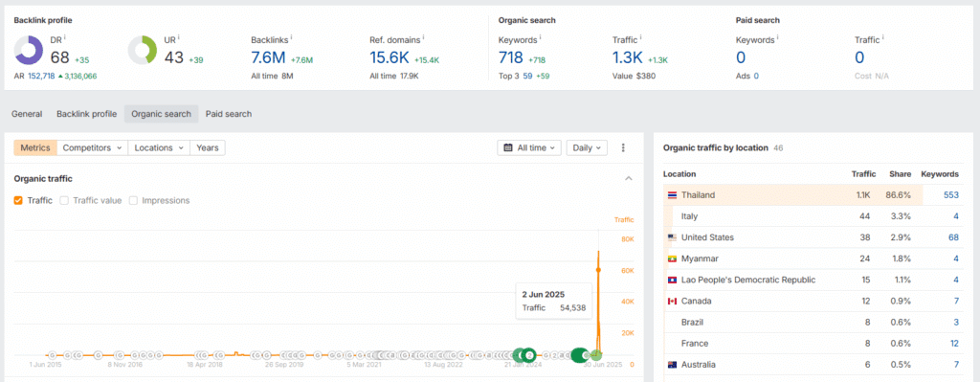Open the 15.6K referring domains link
The width and height of the screenshot is (980, 382).
[389, 58]
